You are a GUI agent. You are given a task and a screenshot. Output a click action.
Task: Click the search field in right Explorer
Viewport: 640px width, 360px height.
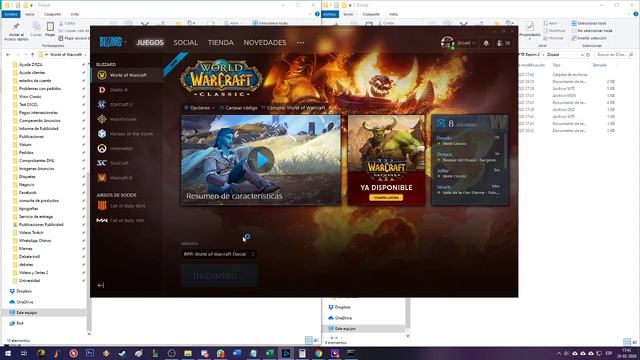click(x=615, y=54)
